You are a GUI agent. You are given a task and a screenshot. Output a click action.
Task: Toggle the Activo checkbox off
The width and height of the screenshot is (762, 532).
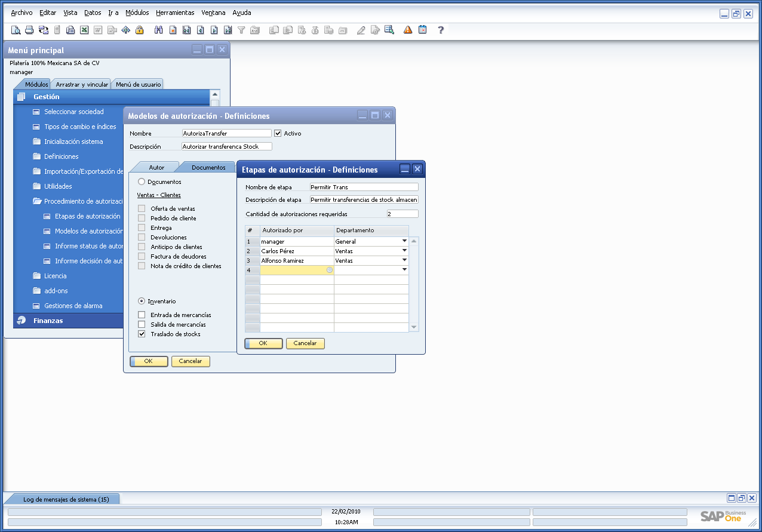[x=278, y=133]
